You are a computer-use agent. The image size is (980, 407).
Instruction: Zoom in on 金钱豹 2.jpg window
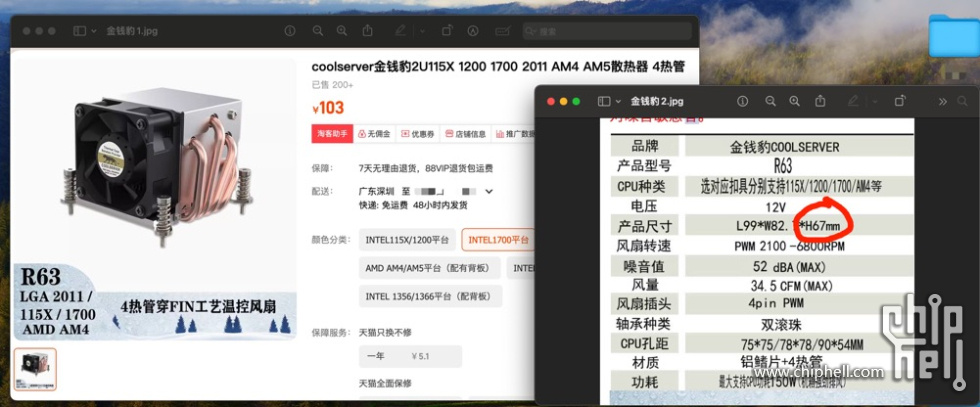point(794,101)
